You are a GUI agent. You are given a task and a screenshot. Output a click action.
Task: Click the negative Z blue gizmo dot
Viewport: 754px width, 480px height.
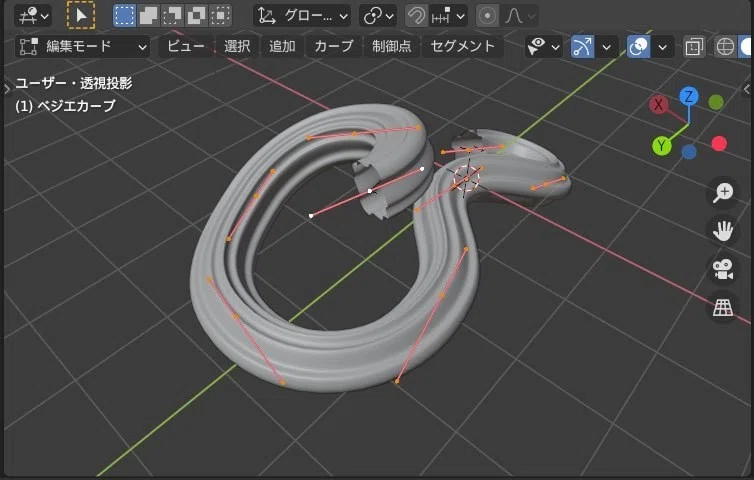point(689,152)
